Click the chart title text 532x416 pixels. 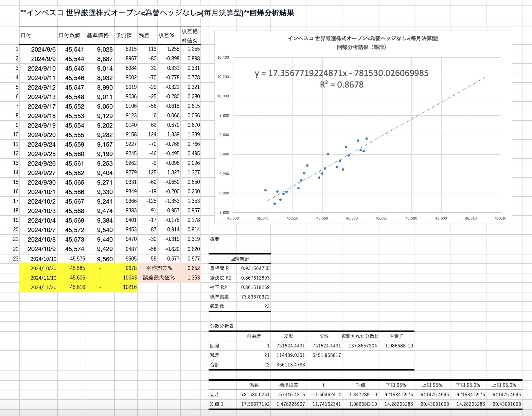[363, 43]
